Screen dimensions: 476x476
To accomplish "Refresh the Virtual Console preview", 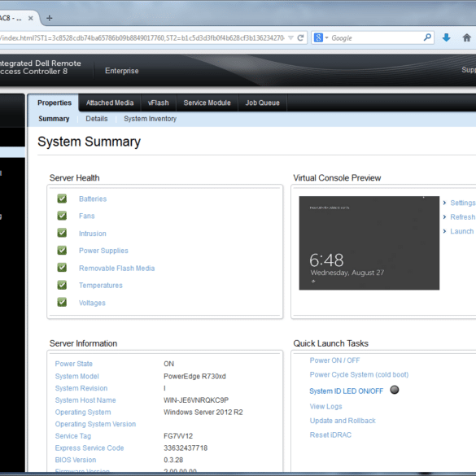I will tap(463, 217).
